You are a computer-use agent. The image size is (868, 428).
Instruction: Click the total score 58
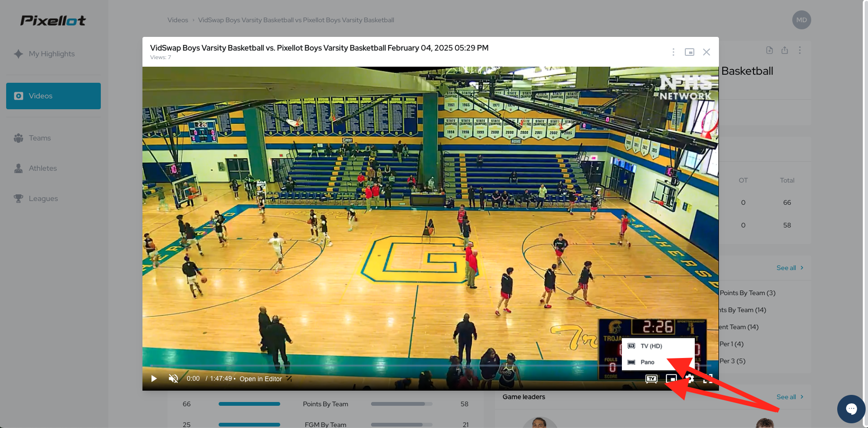787,225
